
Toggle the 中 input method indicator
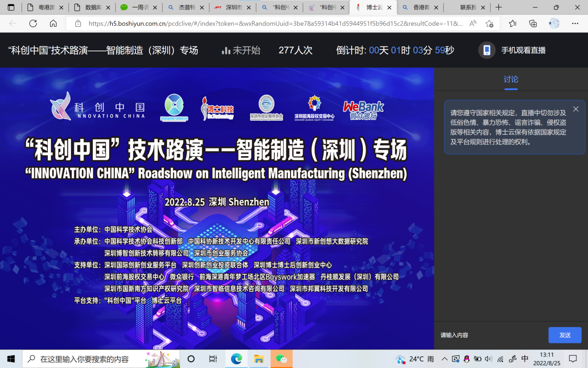[x=524, y=358]
